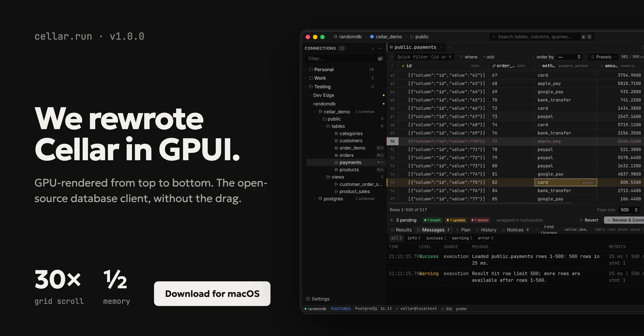Switch to the Messages tab
The height and width of the screenshot is (336, 644).
434,230
